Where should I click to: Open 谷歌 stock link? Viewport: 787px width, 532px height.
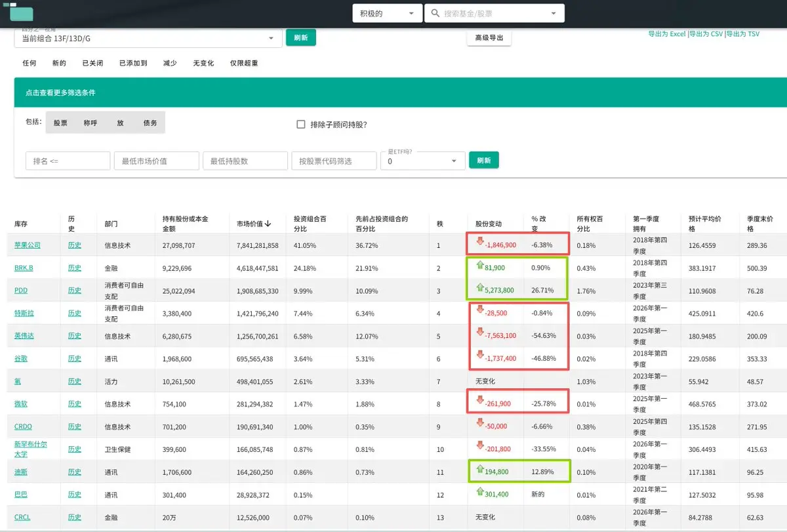[x=21, y=358]
